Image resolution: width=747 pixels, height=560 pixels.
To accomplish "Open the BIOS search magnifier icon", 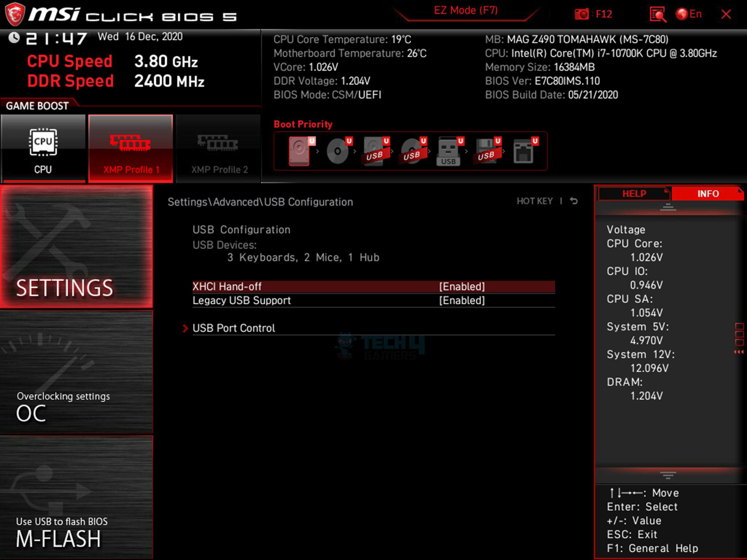I will coord(658,15).
